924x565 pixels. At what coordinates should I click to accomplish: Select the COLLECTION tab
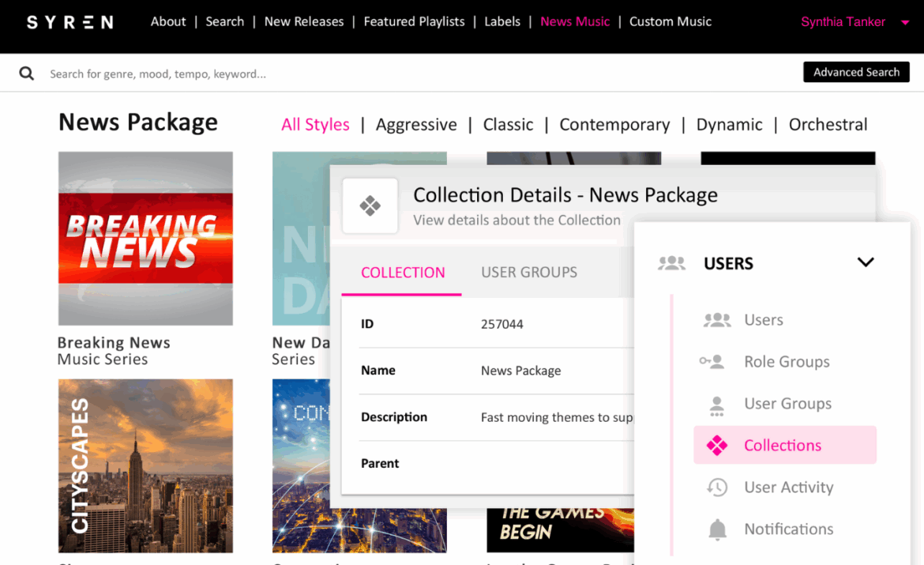(x=403, y=273)
